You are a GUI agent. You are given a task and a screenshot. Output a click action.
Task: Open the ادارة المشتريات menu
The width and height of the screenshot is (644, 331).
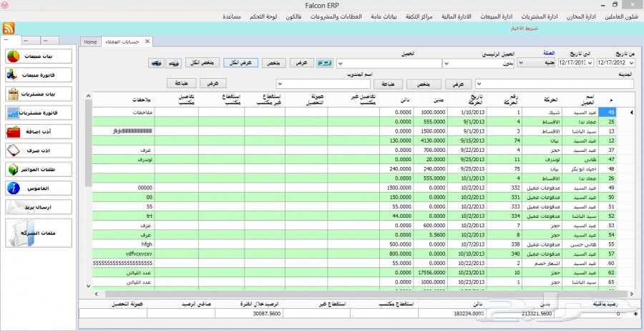(x=540, y=17)
